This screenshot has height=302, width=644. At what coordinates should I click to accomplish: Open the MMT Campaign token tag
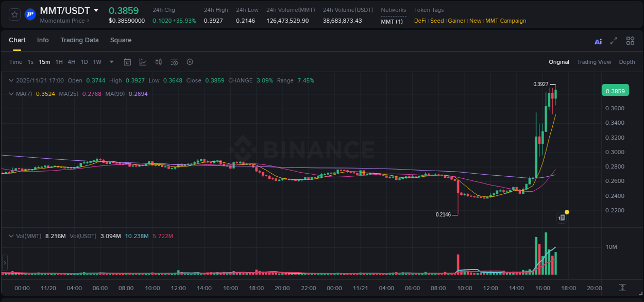click(x=506, y=21)
